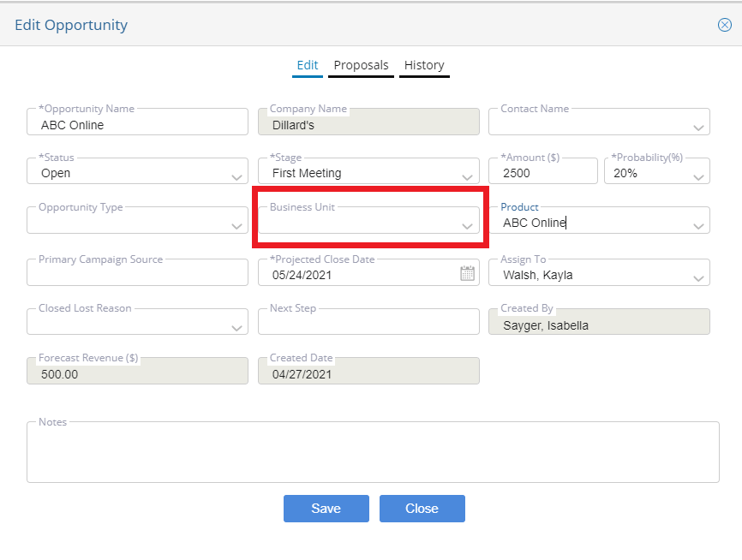Expand the Stage dropdown arrow
Image resolution: width=742 pixels, height=560 pixels.
click(x=468, y=178)
